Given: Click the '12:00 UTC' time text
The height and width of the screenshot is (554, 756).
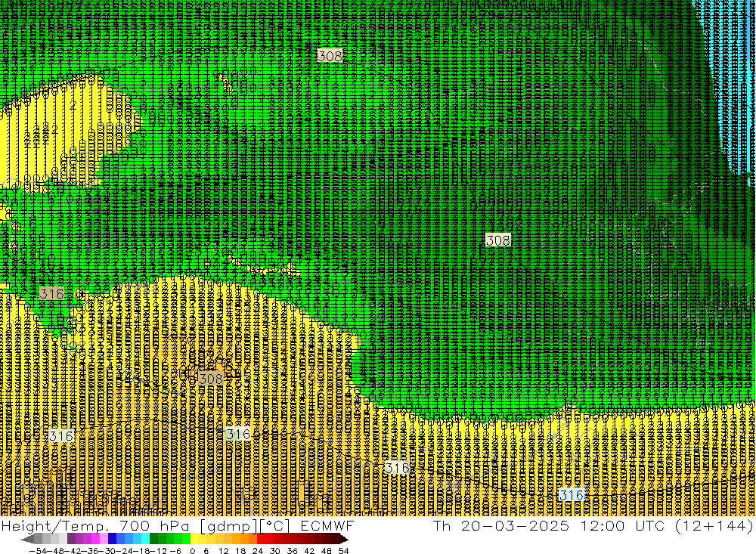Looking at the screenshot, I should coord(622,525).
